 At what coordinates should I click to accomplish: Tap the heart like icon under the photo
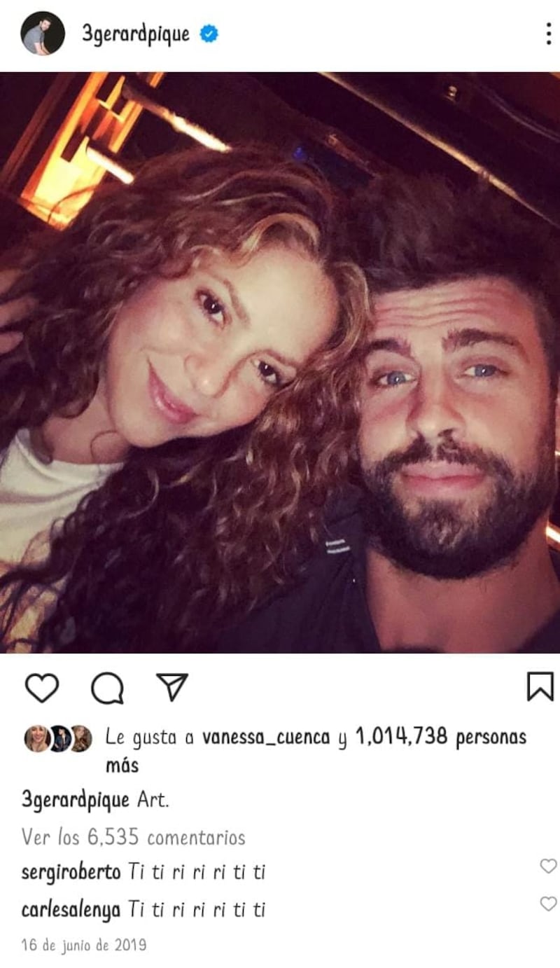(42, 688)
